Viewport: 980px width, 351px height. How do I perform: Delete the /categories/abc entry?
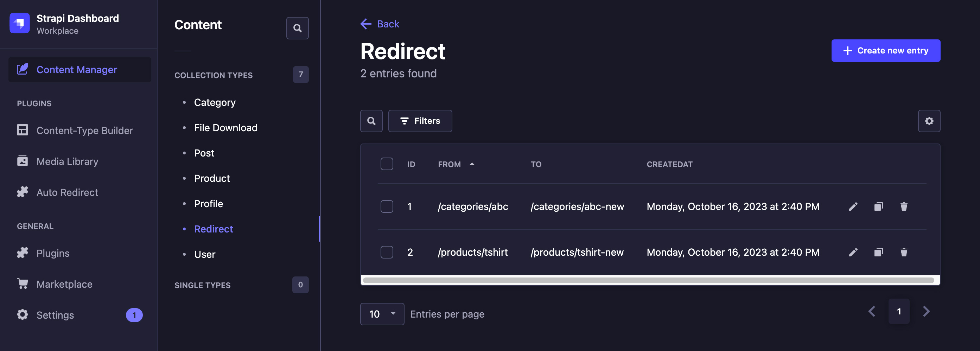(x=904, y=206)
